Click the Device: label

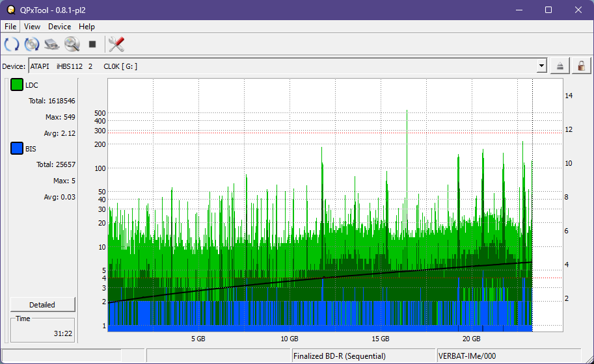coord(14,66)
